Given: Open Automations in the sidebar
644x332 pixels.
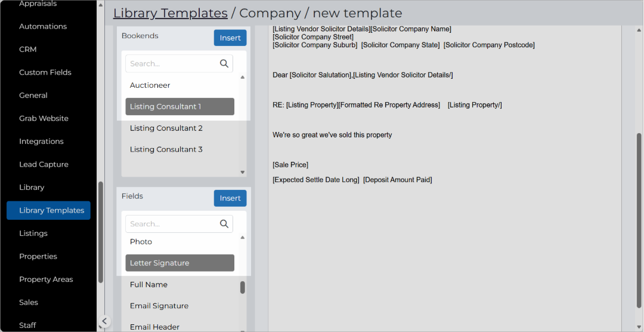Looking at the screenshot, I should 43,26.
